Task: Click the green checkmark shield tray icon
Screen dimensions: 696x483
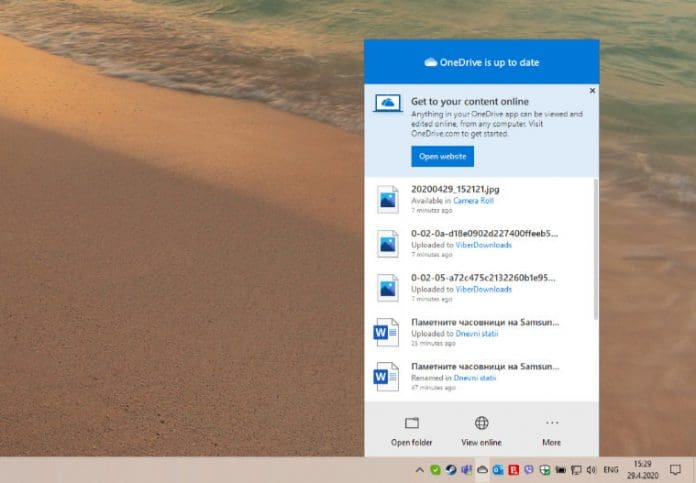Action: (x=435, y=470)
